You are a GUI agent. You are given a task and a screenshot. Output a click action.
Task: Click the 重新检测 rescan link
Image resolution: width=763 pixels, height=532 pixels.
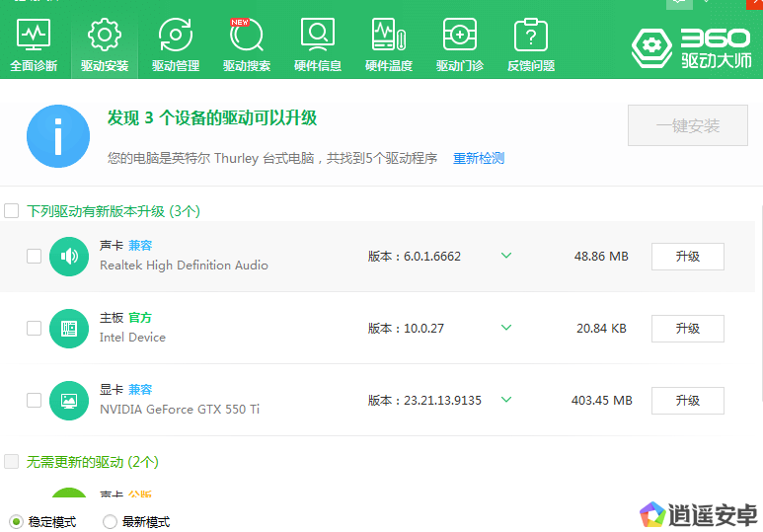[479, 158]
